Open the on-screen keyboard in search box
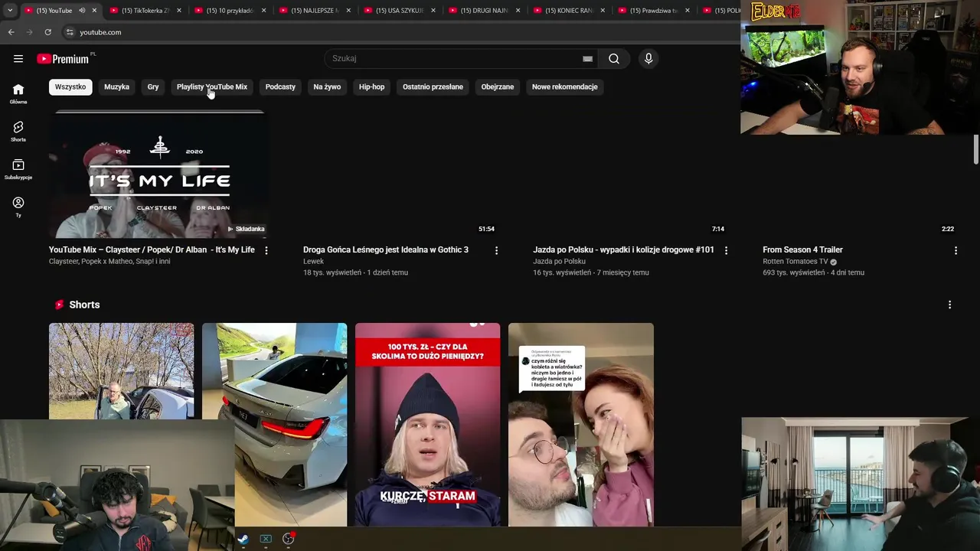 pyautogui.click(x=587, y=58)
